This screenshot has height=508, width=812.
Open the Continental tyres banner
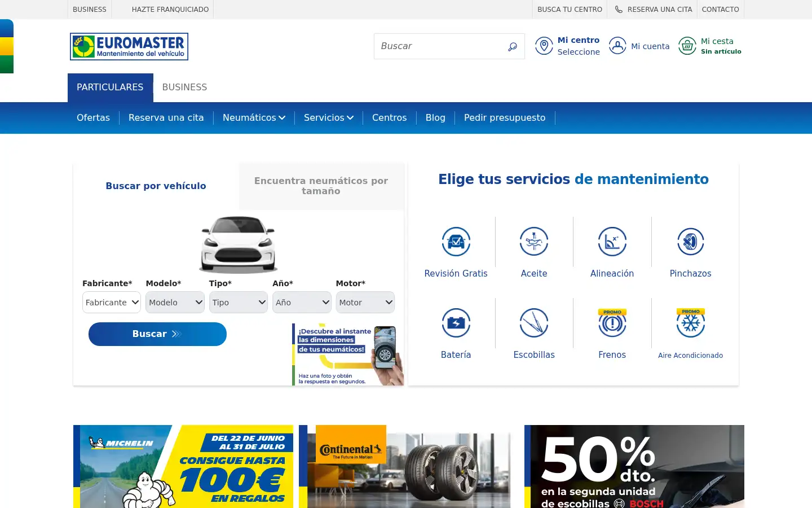(405, 466)
